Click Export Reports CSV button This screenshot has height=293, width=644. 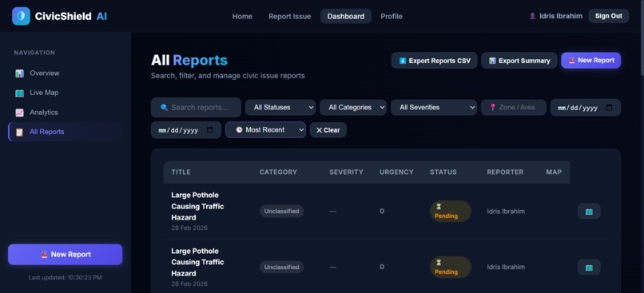[x=434, y=61]
